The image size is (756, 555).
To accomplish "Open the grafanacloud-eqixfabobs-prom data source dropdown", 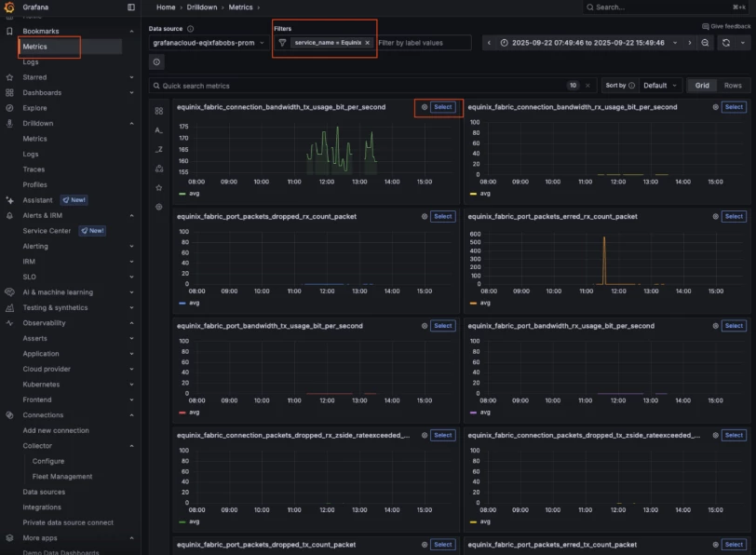I will [209, 43].
